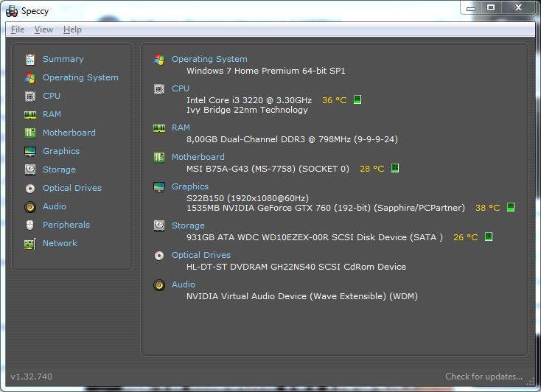Open the Help menu
Screen dimensions: 541x392
point(72,29)
